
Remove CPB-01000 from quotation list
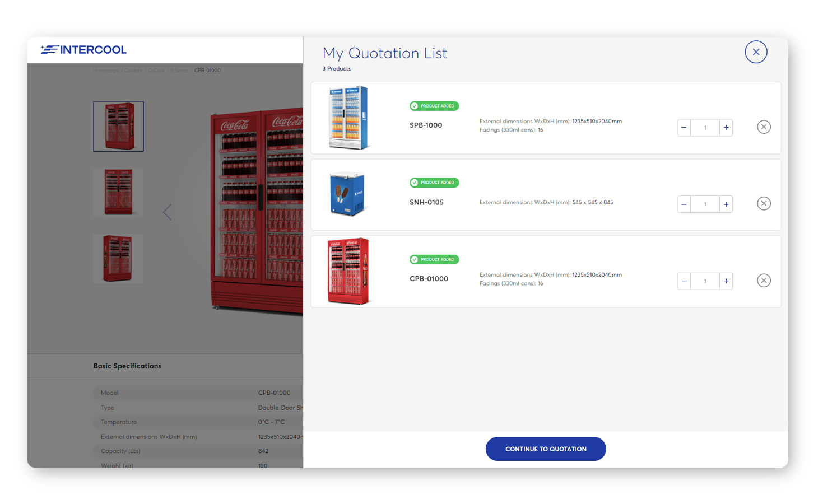[764, 281]
